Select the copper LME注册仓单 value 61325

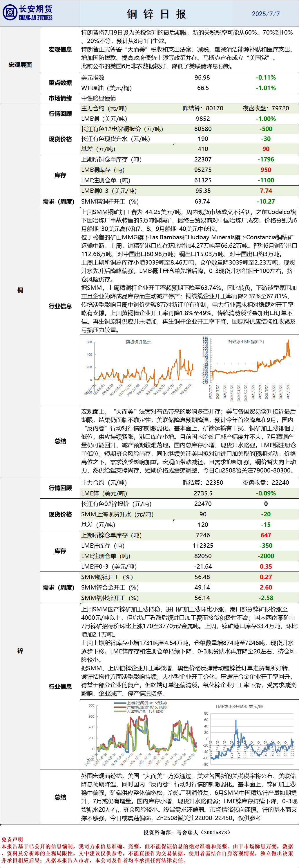(x=203, y=180)
